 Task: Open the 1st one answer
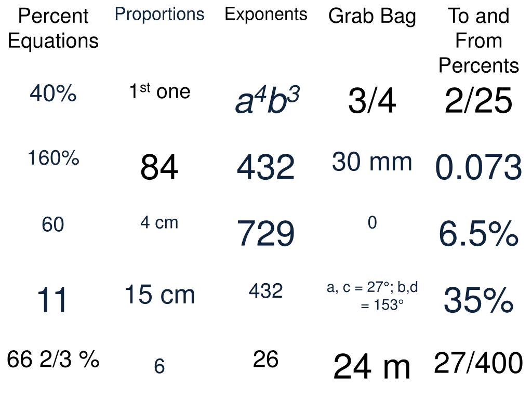159,91
